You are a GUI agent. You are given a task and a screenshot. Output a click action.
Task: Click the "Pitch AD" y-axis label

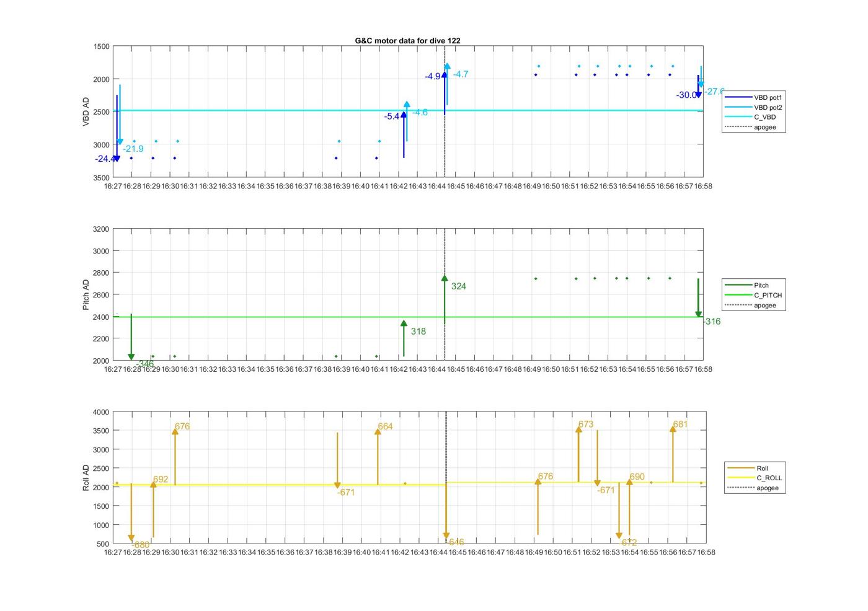click(86, 295)
